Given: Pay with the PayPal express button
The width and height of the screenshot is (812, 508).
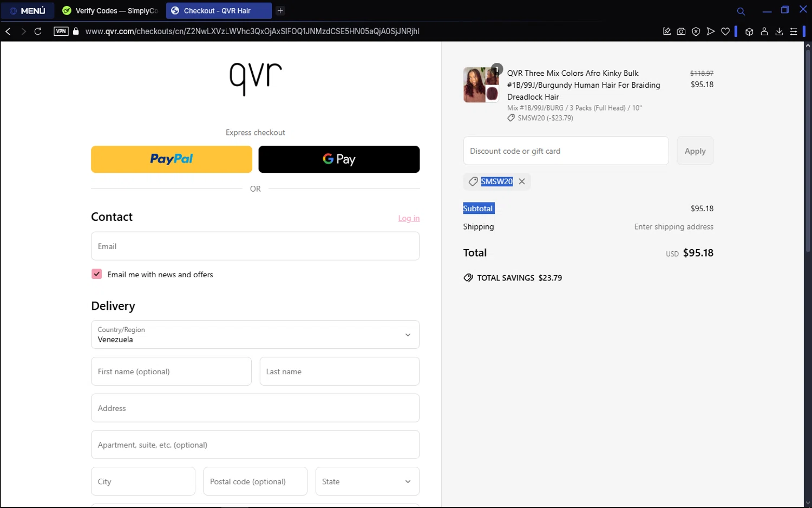Looking at the screenshot, I should (x=172, y=159).
